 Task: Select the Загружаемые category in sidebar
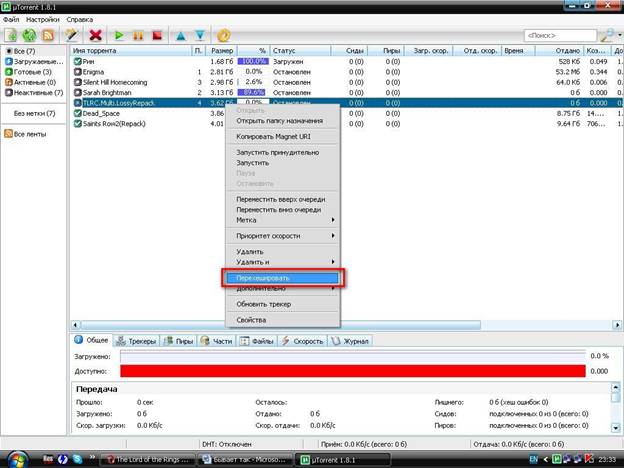click(x=34, y=61)
